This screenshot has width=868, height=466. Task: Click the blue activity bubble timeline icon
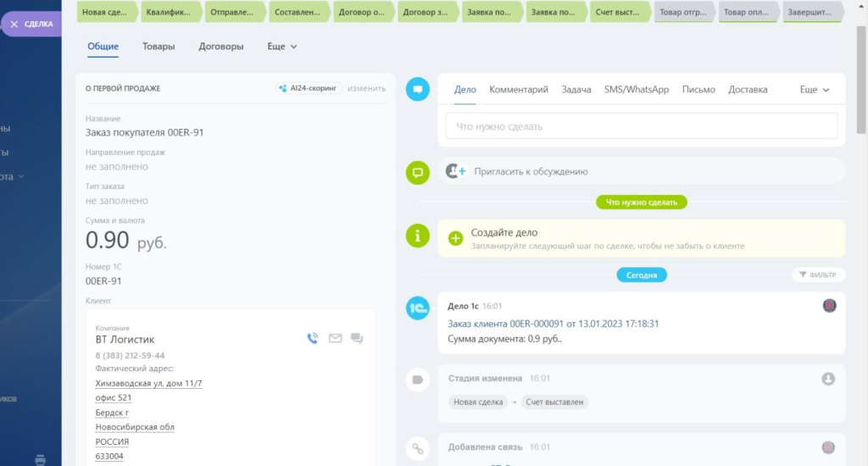coord(417,89)
